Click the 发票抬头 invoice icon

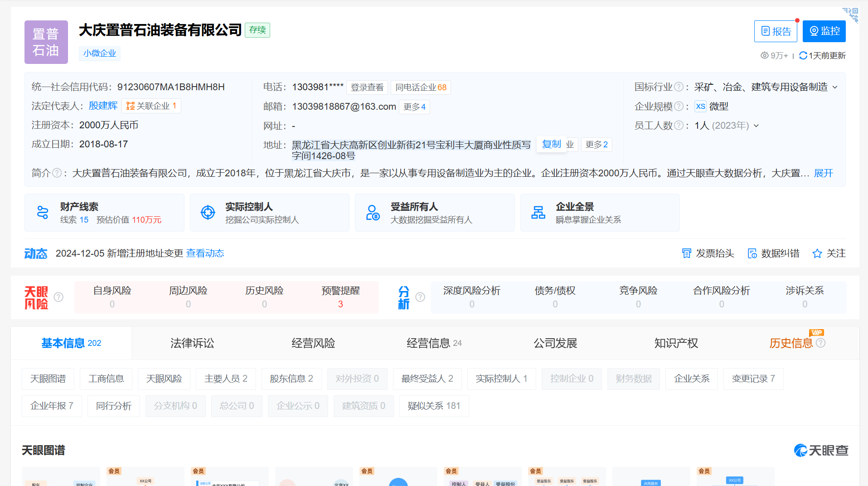(687, 253)
